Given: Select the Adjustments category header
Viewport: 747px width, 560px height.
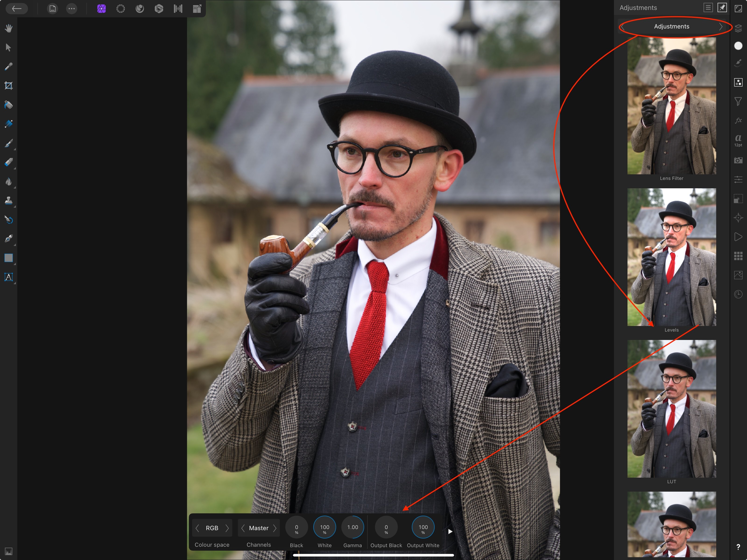Looking at the screenshot, I should click(x=671, y=27).
